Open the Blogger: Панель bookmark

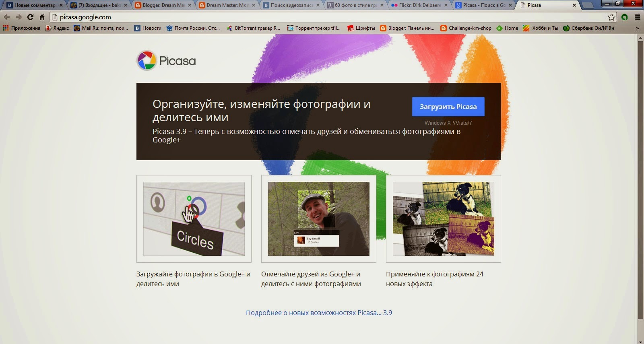(x=407, y=28)
